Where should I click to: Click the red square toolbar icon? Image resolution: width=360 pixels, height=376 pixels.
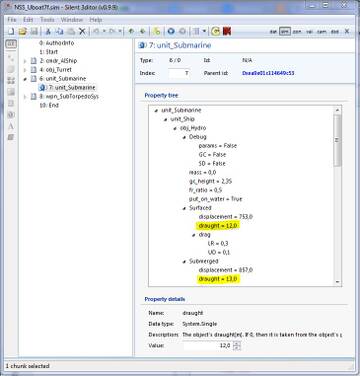227,31
